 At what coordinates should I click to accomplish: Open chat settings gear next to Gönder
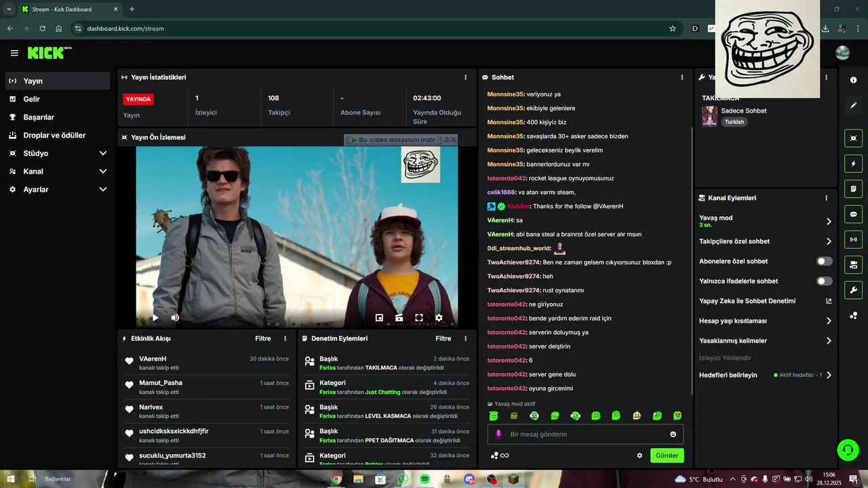pos(639,455)
